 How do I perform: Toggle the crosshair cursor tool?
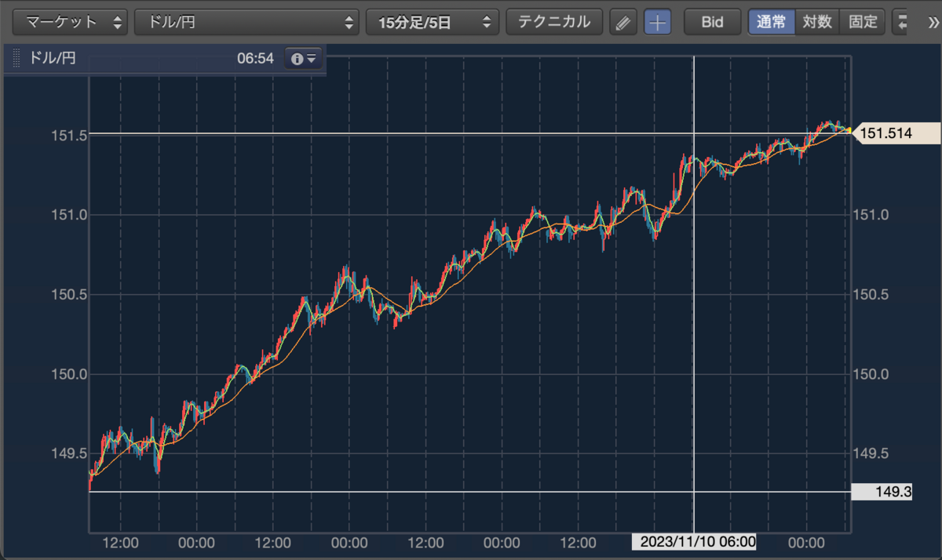[x=658, y=22]
